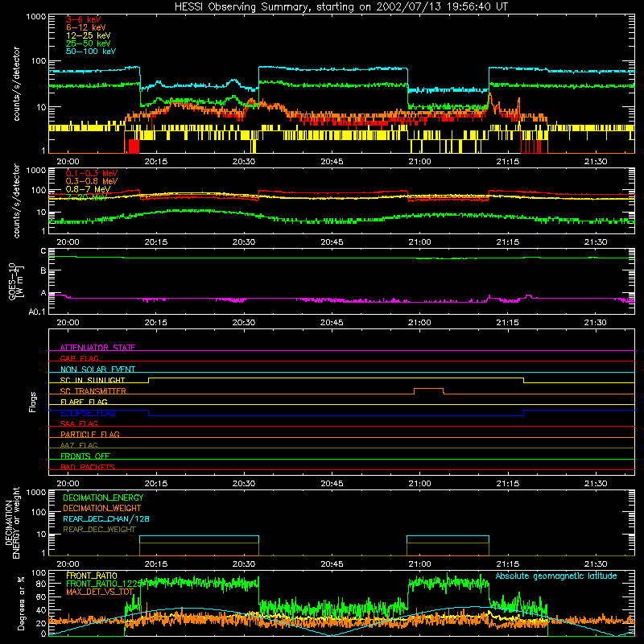Click the FRONT_RATIO legend label
This screenshot has height=644, width=644.
click(x=92, y=576)
